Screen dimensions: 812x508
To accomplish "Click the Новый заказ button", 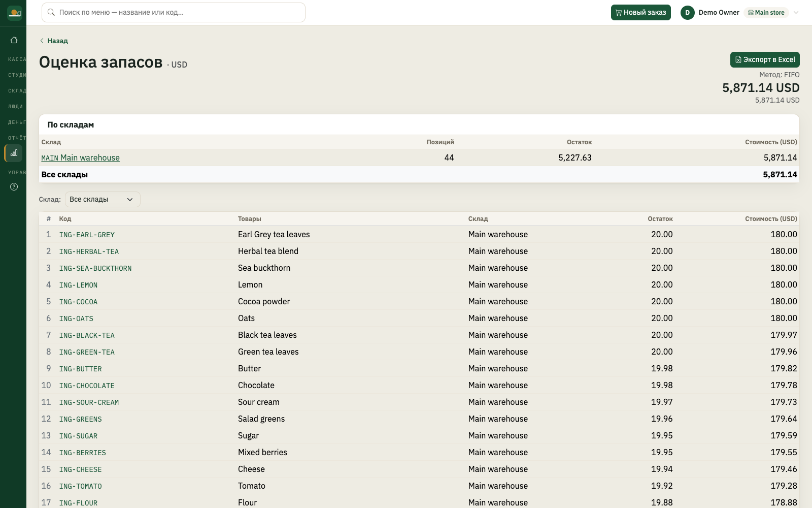I will [640, 13].
